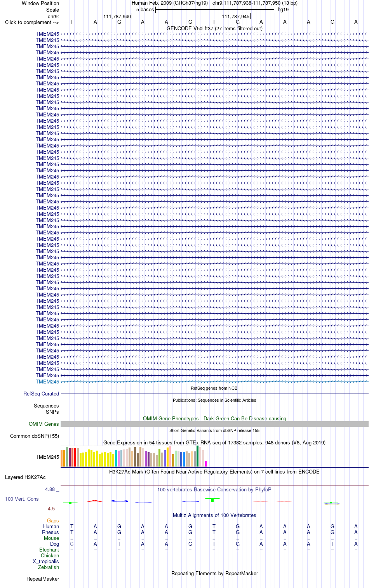Click the 'X_tropicalis' alignment row label

click(46, 561)
